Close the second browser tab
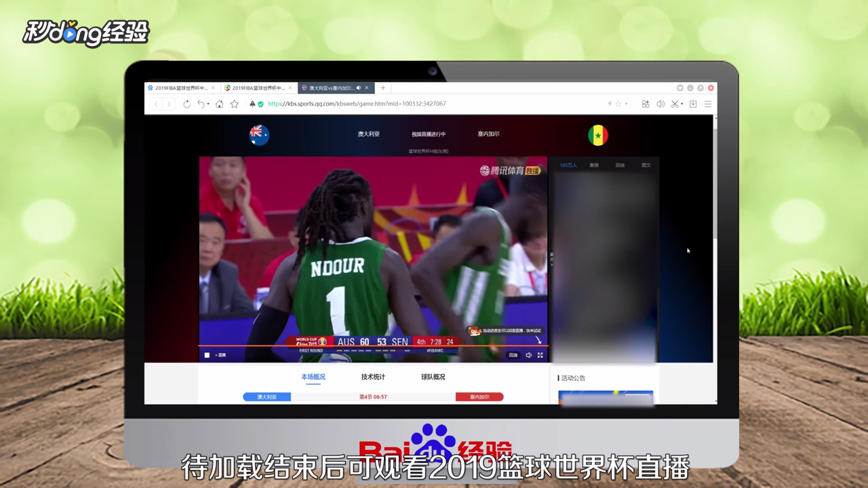868x488 pixels. [x=290, y=87]
